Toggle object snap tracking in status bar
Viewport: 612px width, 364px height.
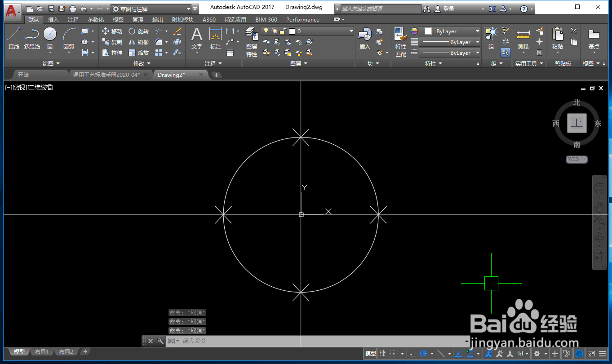point(458,354)
